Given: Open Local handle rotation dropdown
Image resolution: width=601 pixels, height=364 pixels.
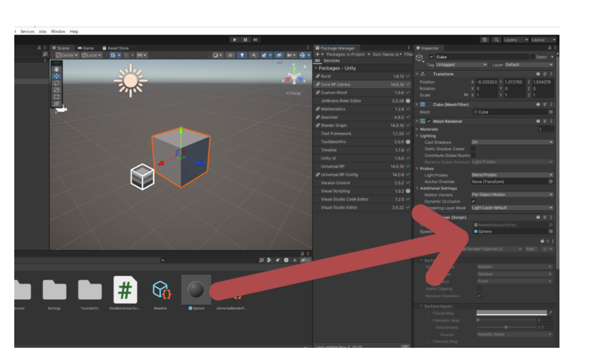Looking at the screenshot, I should (92, 55).
